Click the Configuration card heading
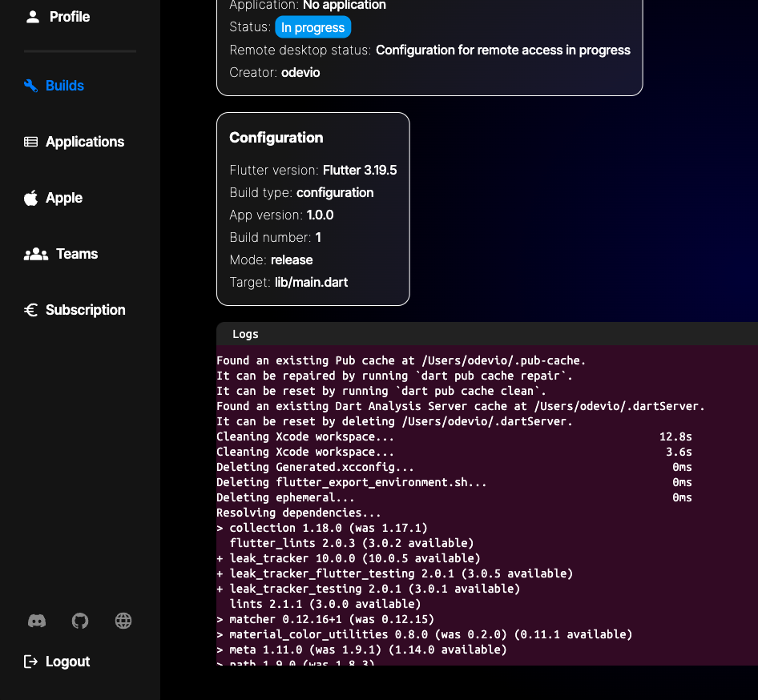 (276, 138)
